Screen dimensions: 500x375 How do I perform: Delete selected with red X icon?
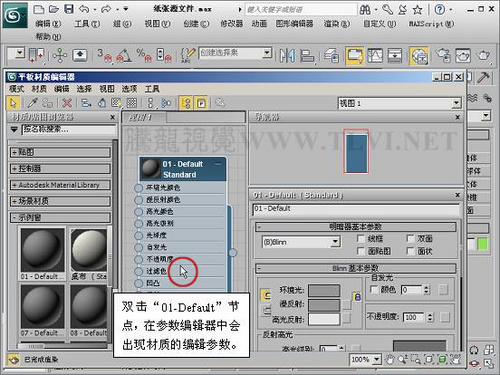coord(67,103)
